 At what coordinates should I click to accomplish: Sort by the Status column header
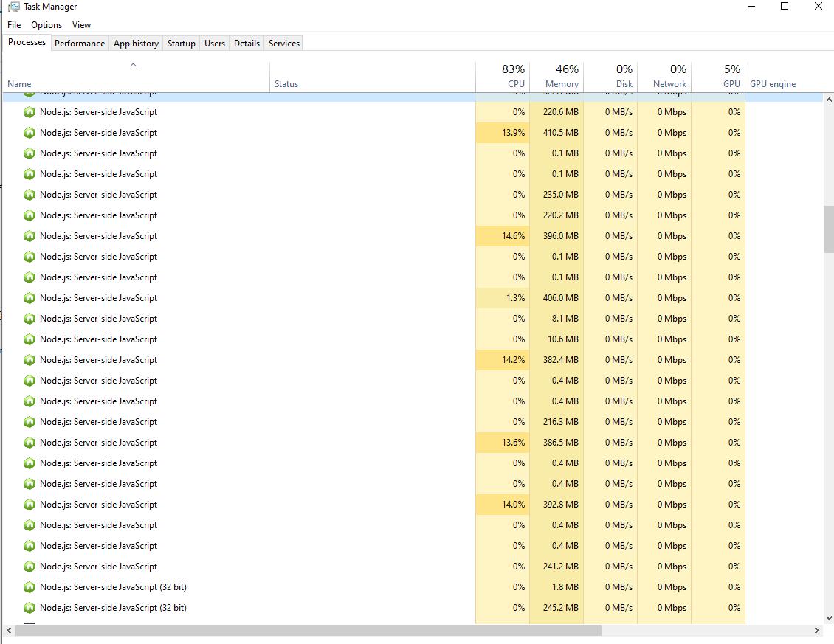tap(373, 77)
